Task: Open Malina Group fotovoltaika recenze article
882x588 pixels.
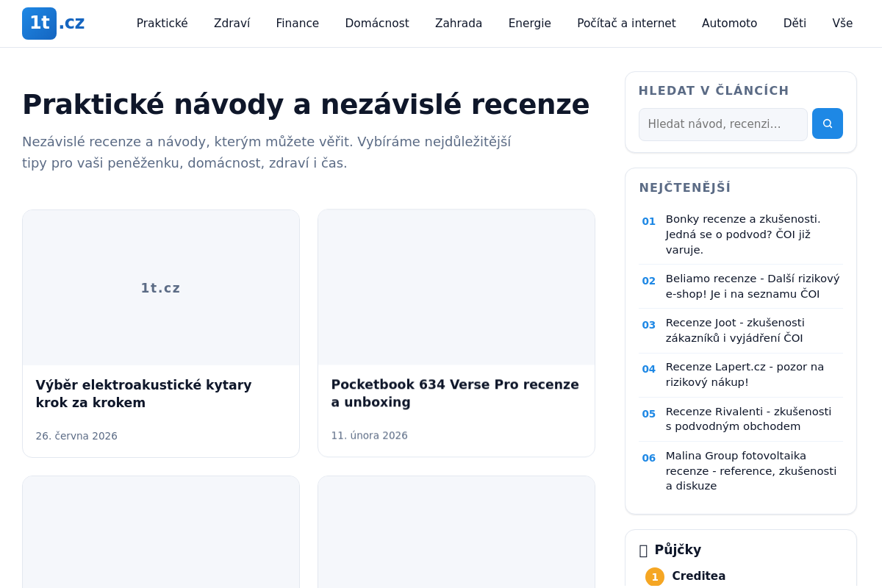Action: tap(751, 470)
